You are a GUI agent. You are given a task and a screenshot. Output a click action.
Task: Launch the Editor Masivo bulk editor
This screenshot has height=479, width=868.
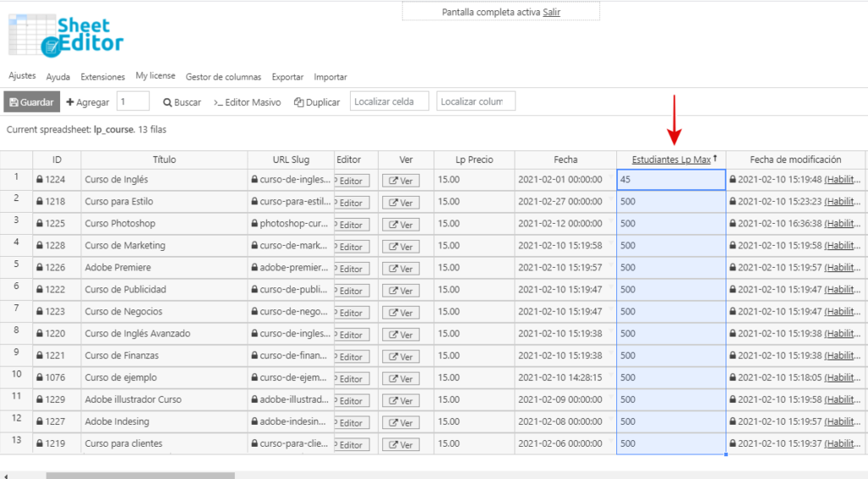coord(248,103)
